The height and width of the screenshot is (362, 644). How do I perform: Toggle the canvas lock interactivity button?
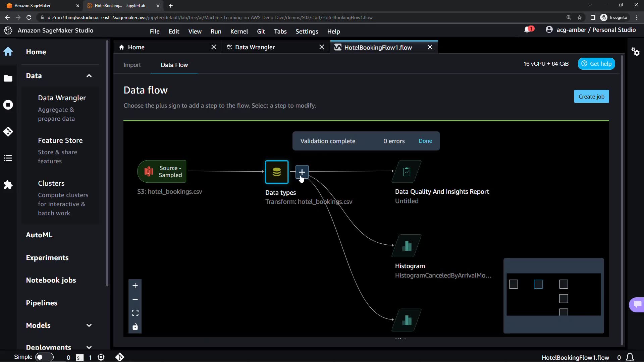click(135, 327)
